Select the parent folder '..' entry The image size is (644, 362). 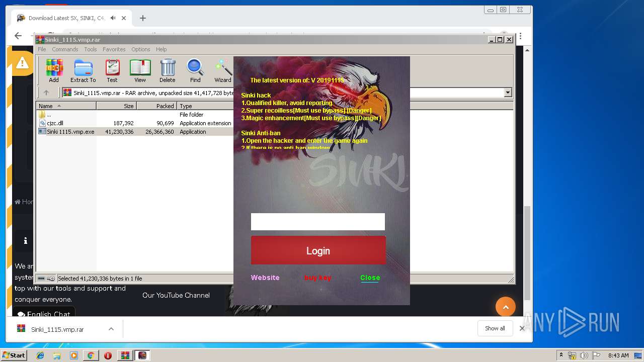(135, 115)
